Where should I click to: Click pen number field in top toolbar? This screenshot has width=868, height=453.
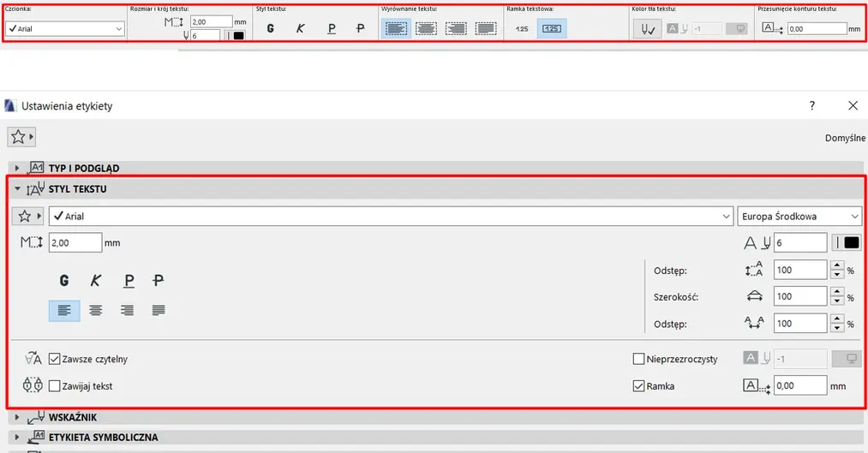pos(206,35)
